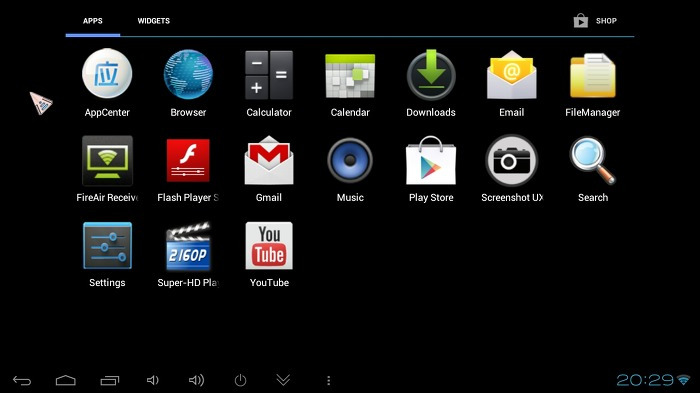Launch the Screenshot UX camera app

(x=512, y=160)
